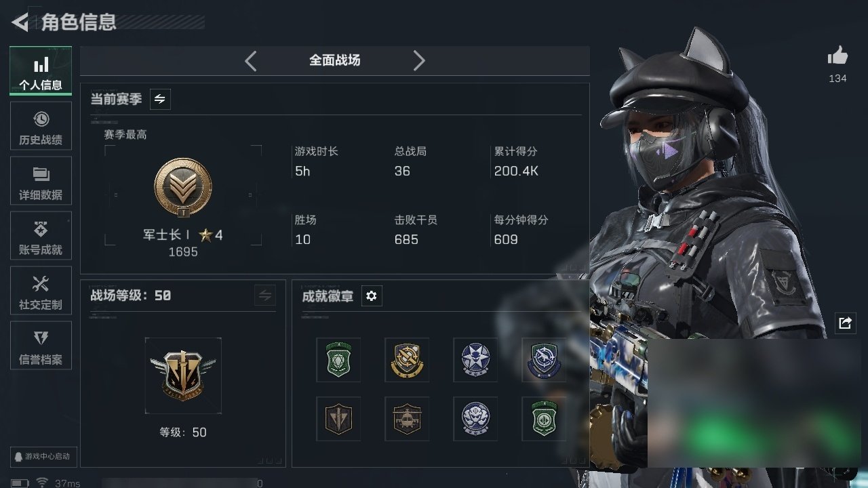Image resolution: width=868 pixels, height=488 pixels.
Task: Click the gold crossed-weapons achievement badge
Action: click(407, 360)
